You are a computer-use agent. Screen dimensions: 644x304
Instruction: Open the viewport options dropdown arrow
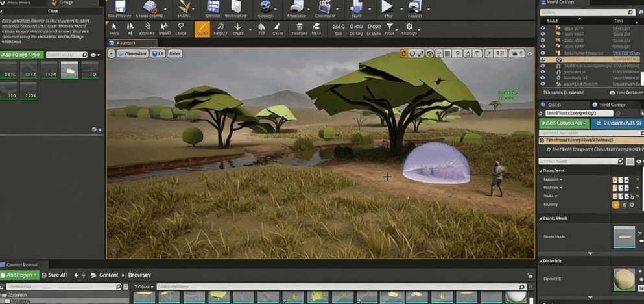(x=112, y=54)
